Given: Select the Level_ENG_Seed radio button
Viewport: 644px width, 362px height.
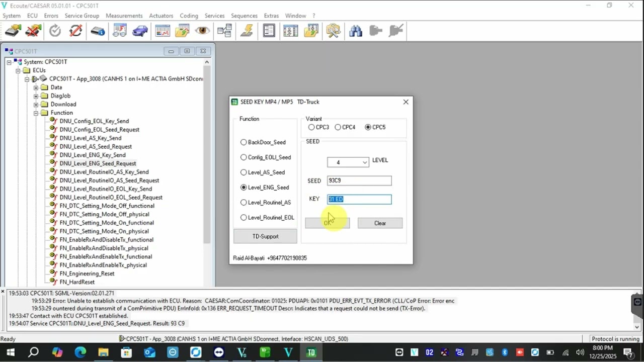Looking at the screenshot, I should 244,188.
